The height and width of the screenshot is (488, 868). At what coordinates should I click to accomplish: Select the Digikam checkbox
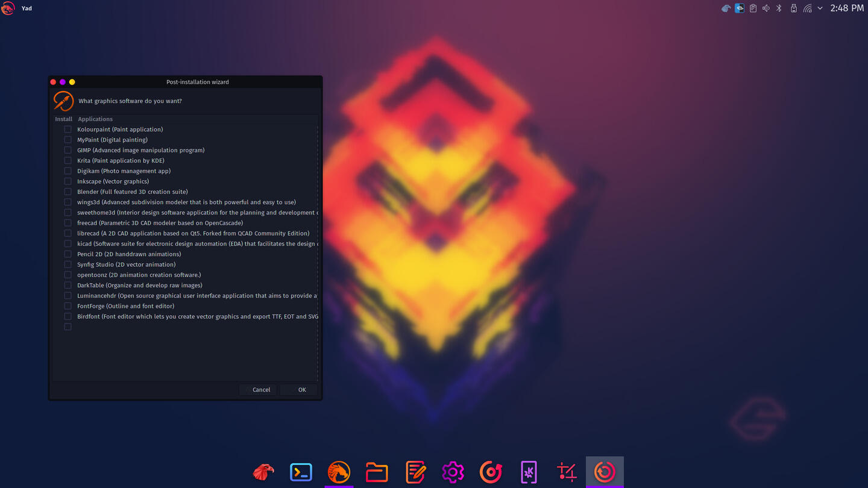(68, 171)
